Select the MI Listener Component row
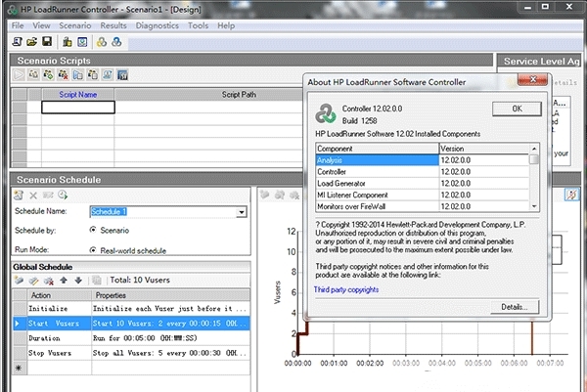 [x=423, y=195]
